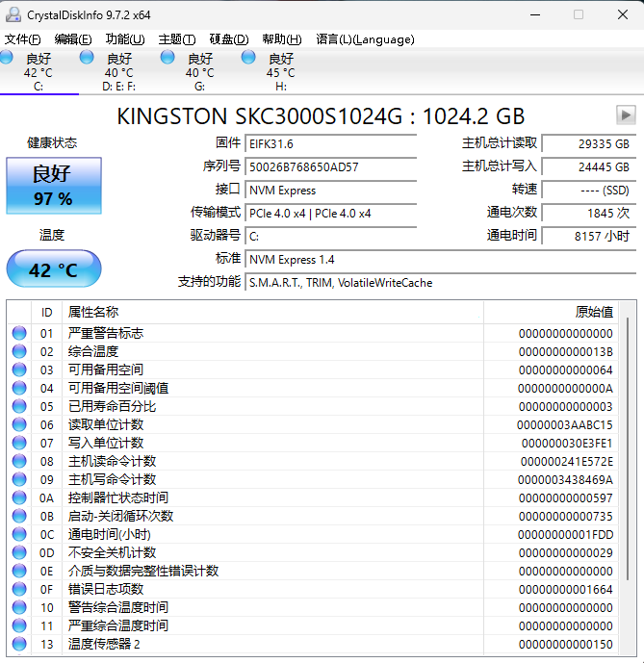644x663 pixels.
Task: Select the G: drive status orb
Action: click(168, 59)
